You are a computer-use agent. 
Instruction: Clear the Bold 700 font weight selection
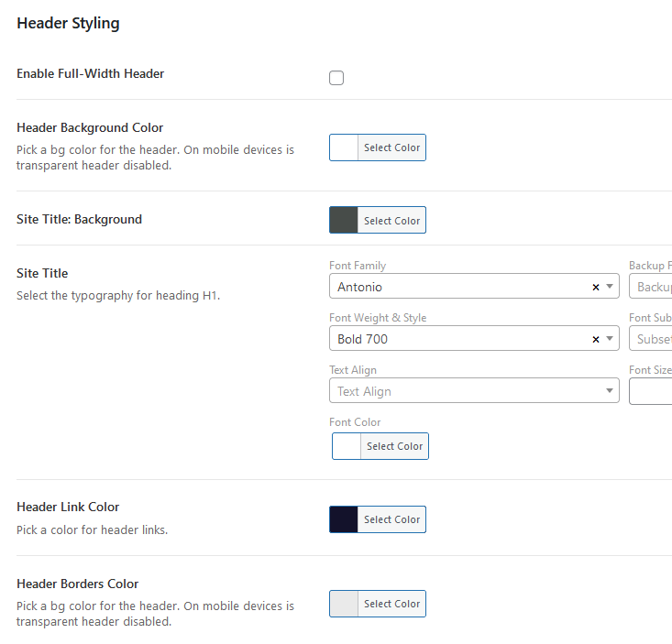coord(595,339)
